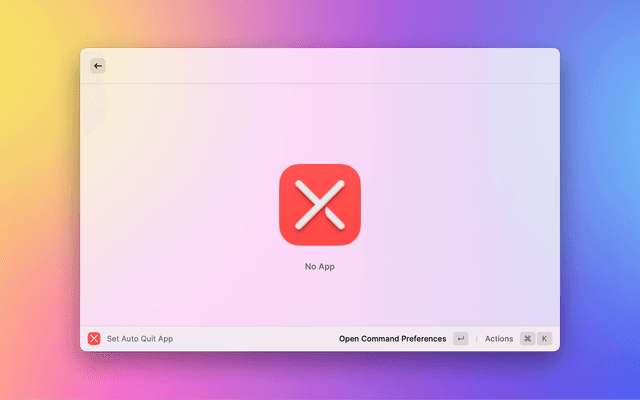
Task: Open Command Preferences
Action: pyautogui.click(x=392, y=339)
